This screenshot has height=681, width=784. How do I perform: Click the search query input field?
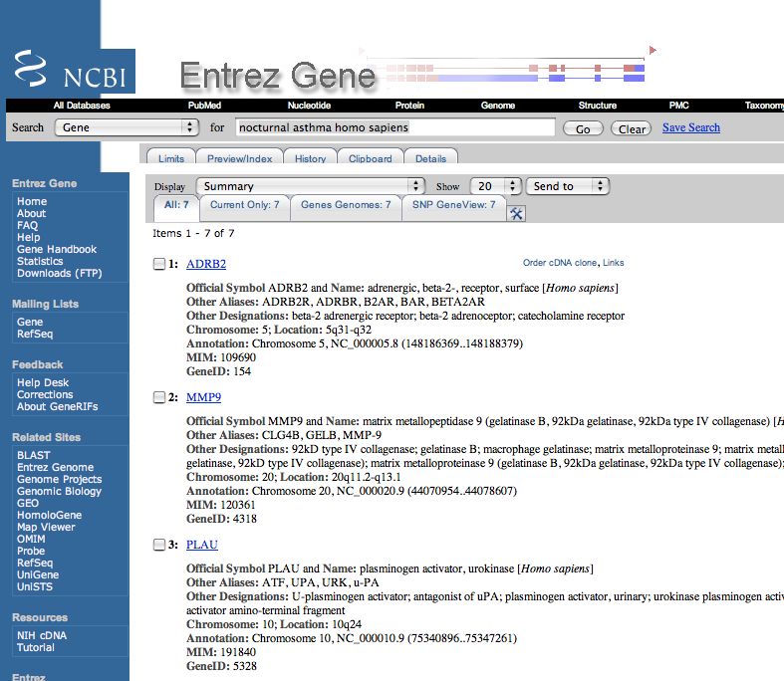[394, 127]
